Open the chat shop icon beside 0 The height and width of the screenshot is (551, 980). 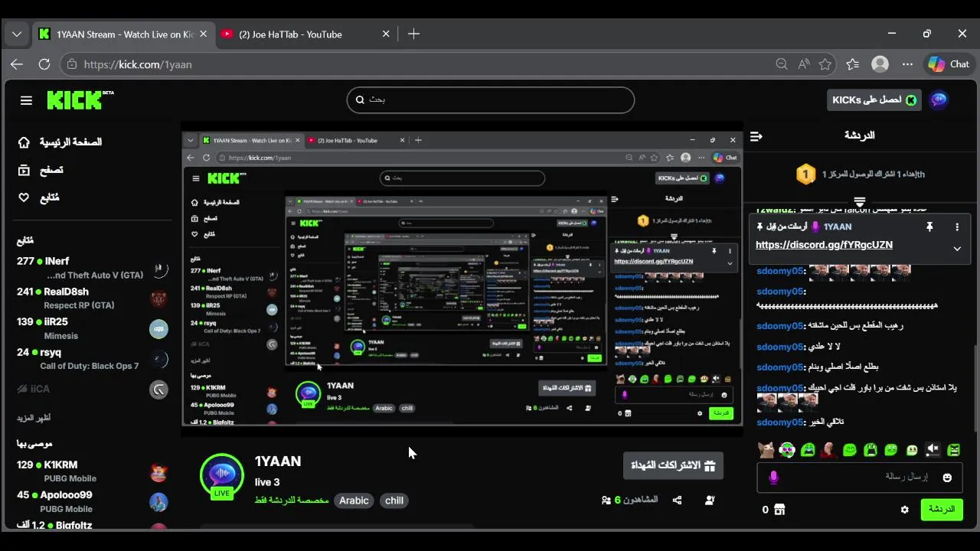click(779, 510)
